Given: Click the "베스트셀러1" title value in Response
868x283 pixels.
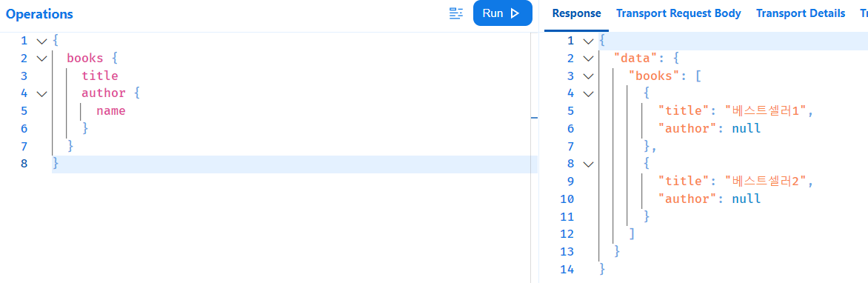Looking at the screenshot, I should point(766,111).
